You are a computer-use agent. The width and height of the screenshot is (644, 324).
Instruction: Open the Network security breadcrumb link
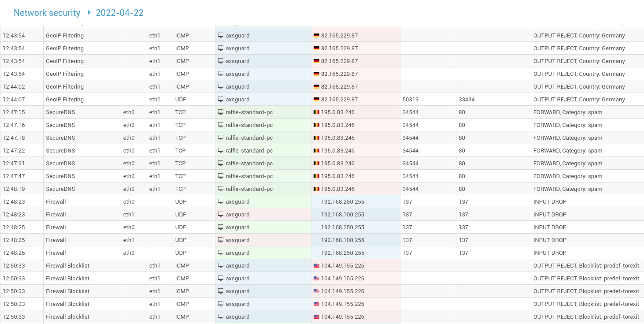pyautogui.click(x=47, y=13)
